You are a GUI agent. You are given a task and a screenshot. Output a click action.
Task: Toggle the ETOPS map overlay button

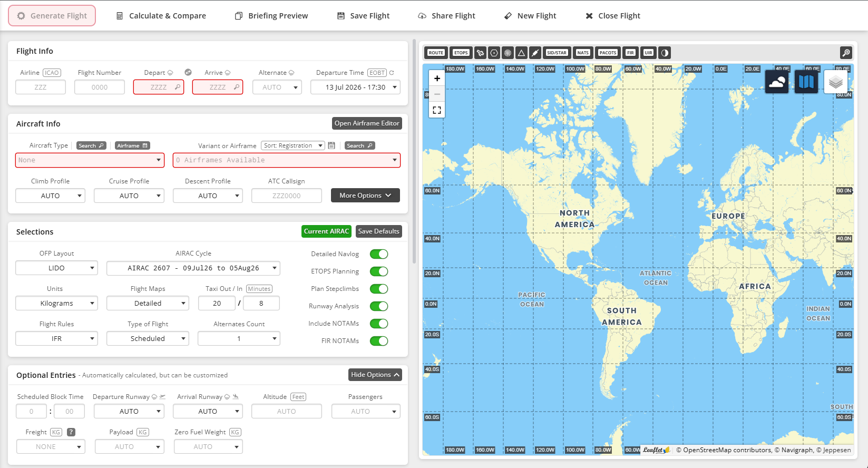coord(461,53)
